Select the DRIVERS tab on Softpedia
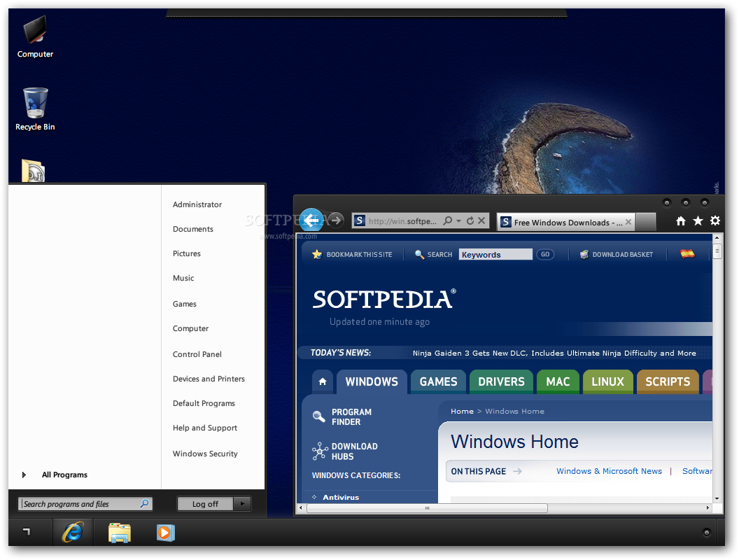 click(x=501, y=381)
